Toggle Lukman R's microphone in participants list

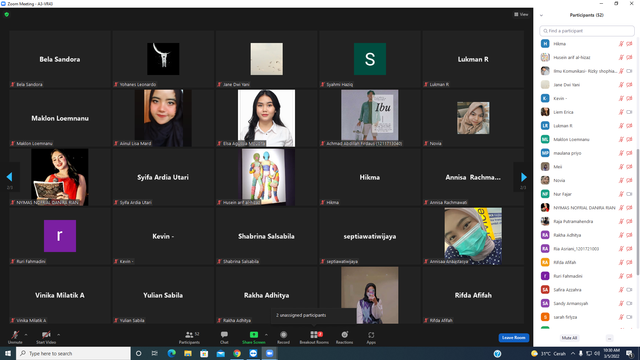[x=621, y=126]
